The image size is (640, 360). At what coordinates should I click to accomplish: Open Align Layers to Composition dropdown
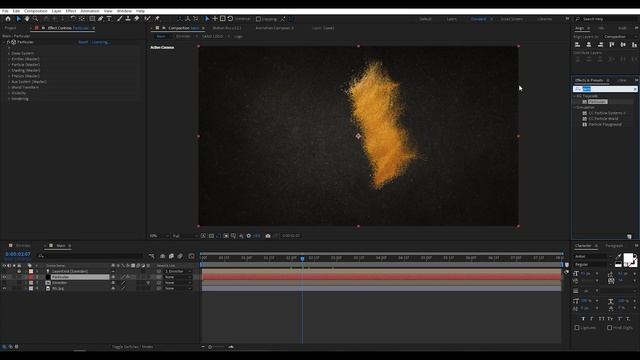click(x=619, y=37)
